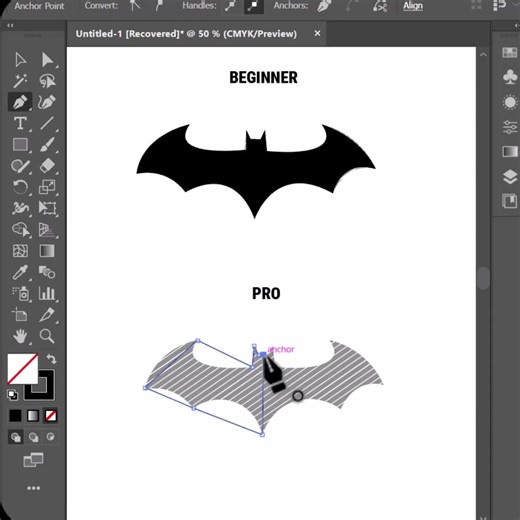Show handles for multiple selected anchors

click(x=231, y=6)
